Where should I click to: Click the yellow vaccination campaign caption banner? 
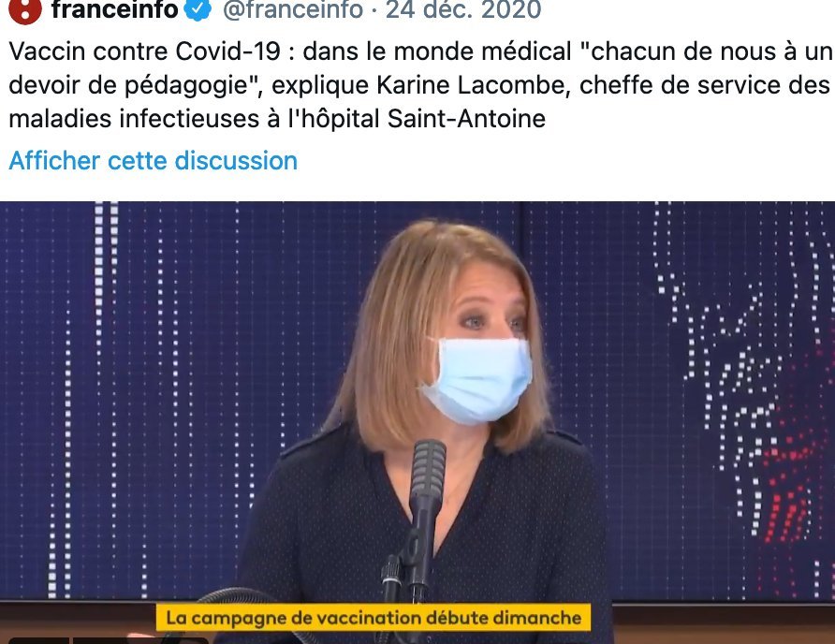[x=374, y=618]
